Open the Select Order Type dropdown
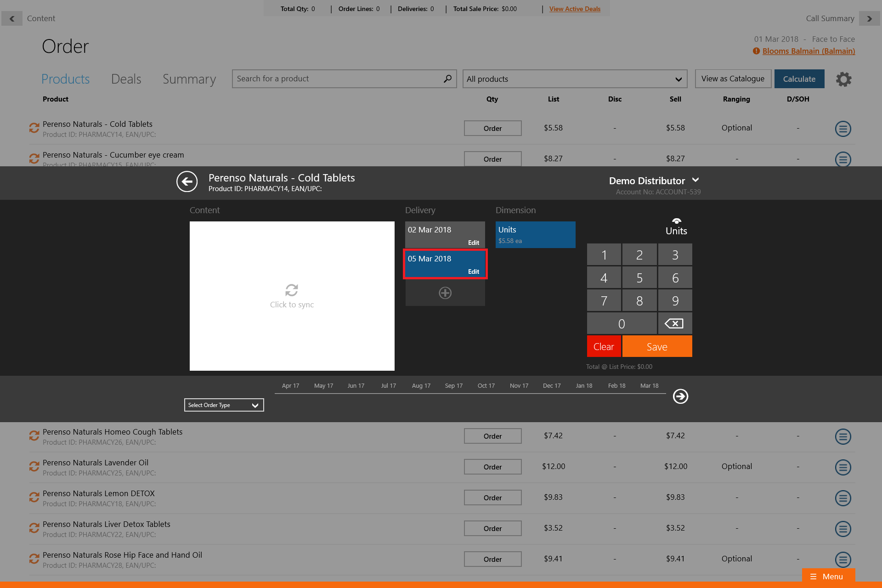 [x=224, y=405]
